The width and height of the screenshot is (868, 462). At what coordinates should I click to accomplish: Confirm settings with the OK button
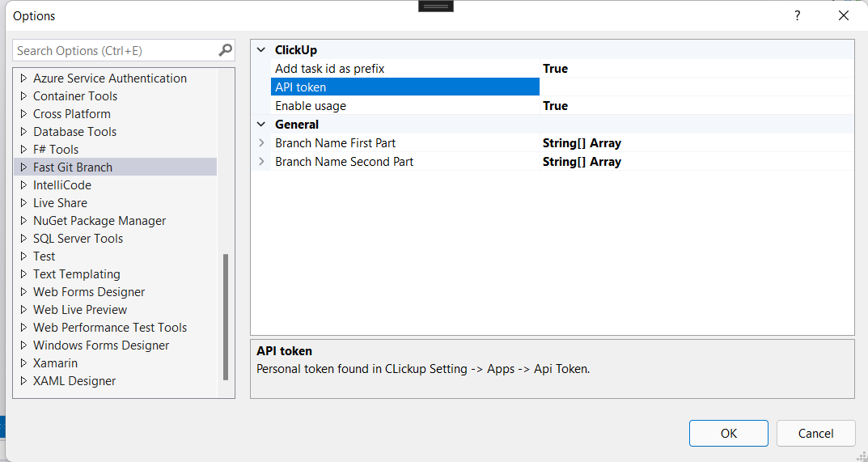pyautogui.click(x=729, y=433)
